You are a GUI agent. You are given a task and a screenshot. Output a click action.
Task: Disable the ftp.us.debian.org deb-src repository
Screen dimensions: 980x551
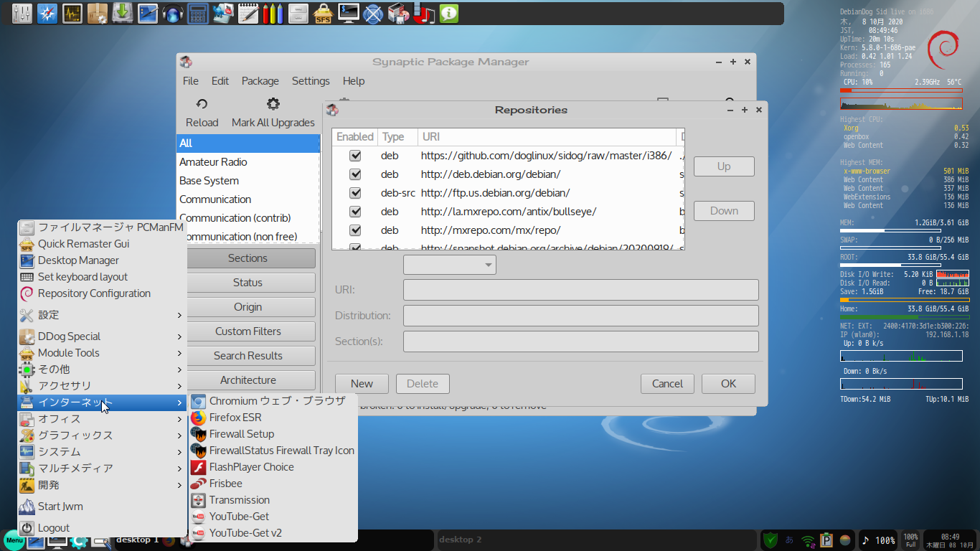(355, 193)
